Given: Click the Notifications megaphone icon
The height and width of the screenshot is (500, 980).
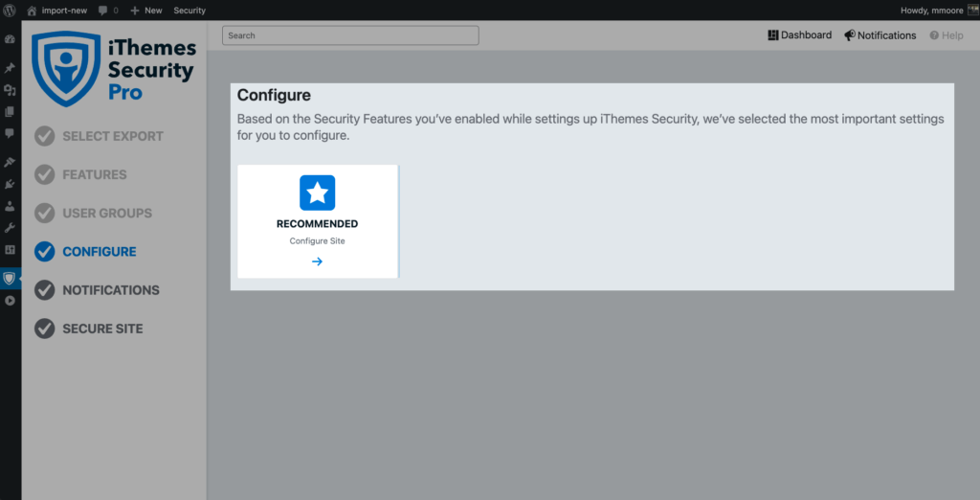Looking at the screenshot, I should (850, 35).
